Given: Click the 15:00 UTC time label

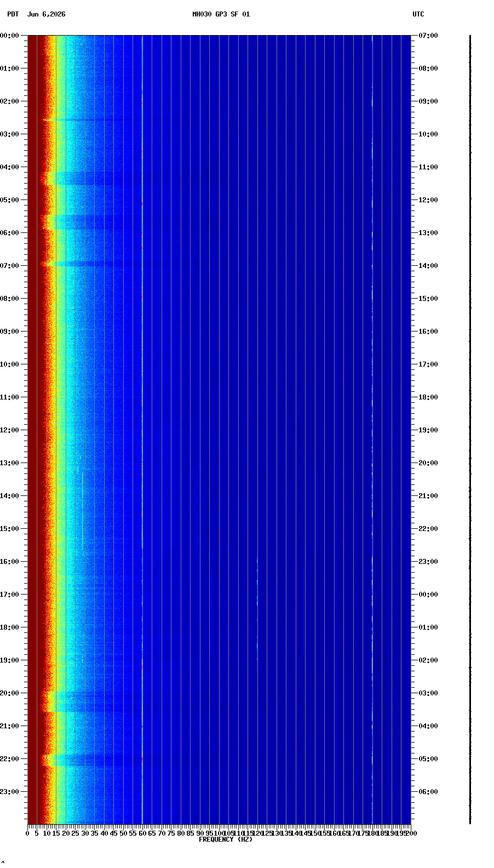Looking at the screenshot, I should click(428, 299).
